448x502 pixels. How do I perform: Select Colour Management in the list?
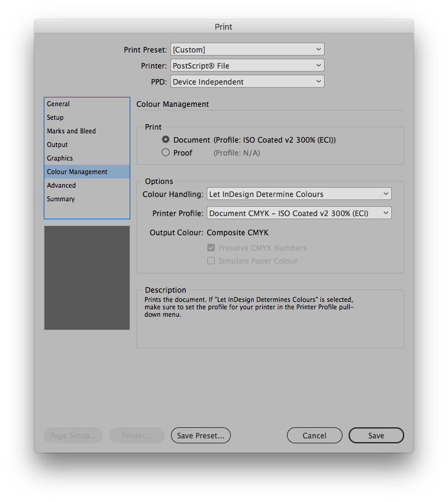87,172
